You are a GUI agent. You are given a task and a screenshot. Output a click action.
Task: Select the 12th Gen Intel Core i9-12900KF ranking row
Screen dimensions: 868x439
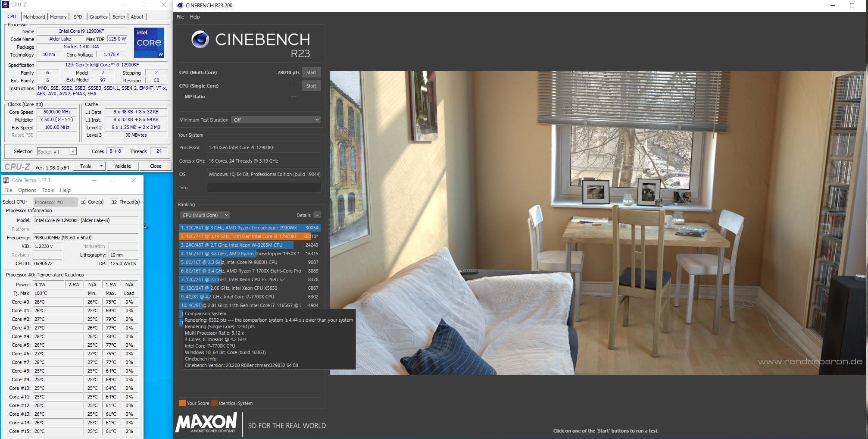pos(250,236)
